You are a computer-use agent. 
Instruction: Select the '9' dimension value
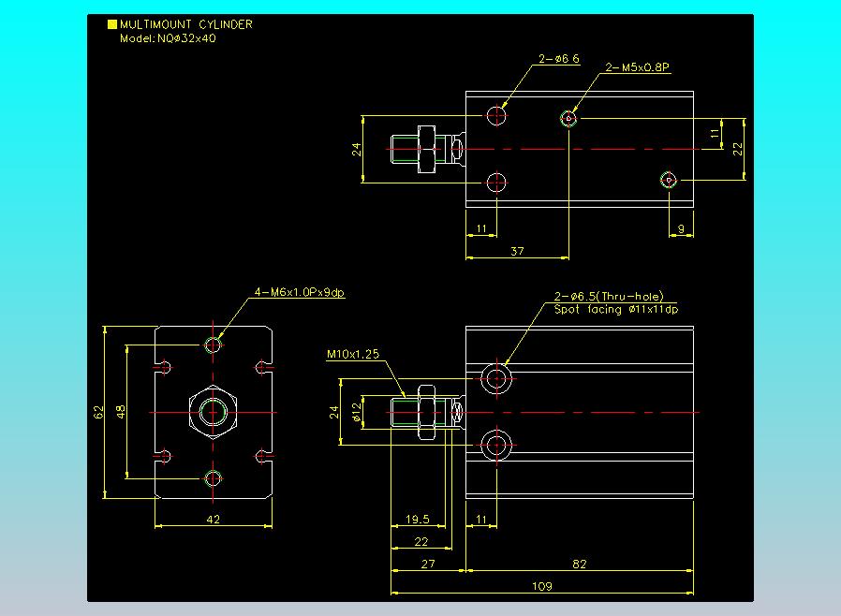pos(681,229)
